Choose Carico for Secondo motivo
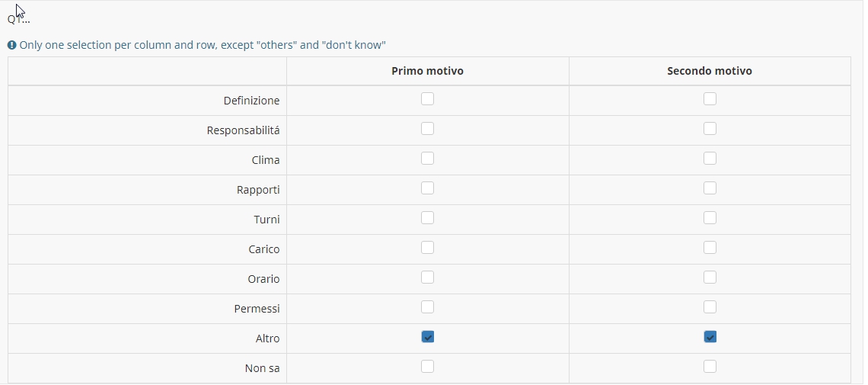Screen dimensions: 868x385 (x=710, y=248)
